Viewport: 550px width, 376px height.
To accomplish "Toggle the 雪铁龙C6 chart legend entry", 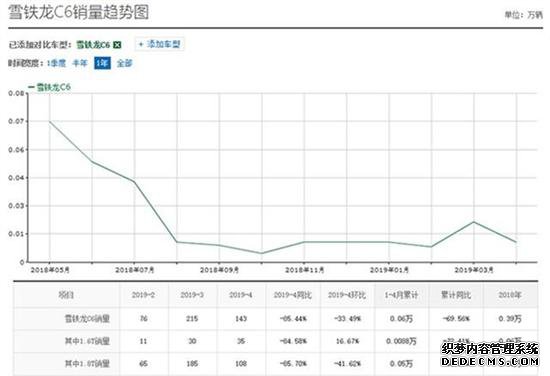I will 49,87.
